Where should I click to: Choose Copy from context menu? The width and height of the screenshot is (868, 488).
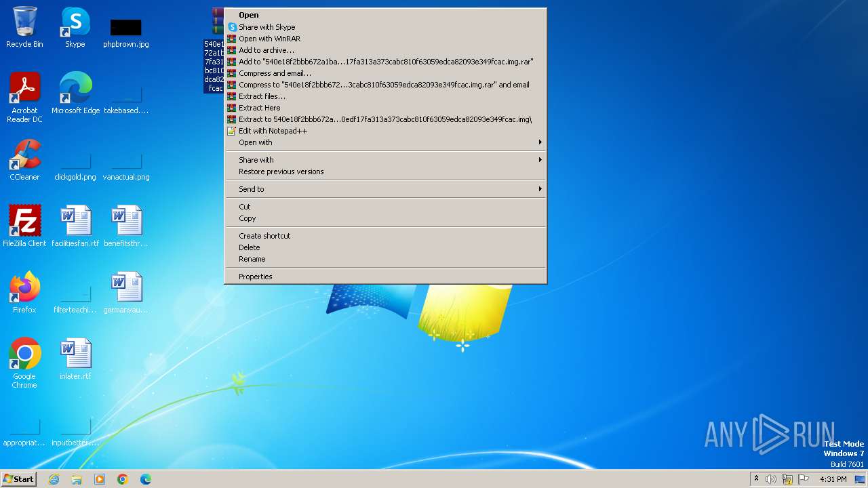(386, 218)
